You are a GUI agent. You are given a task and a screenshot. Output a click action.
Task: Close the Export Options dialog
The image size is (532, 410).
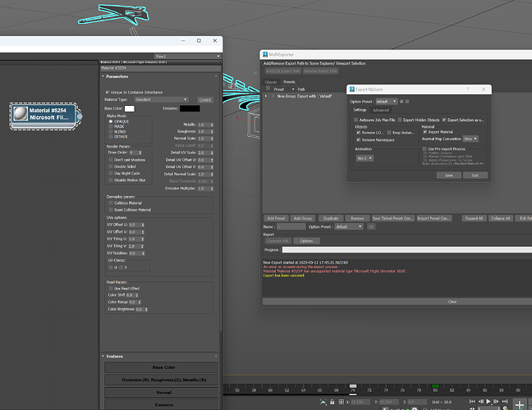click(484, 89)
